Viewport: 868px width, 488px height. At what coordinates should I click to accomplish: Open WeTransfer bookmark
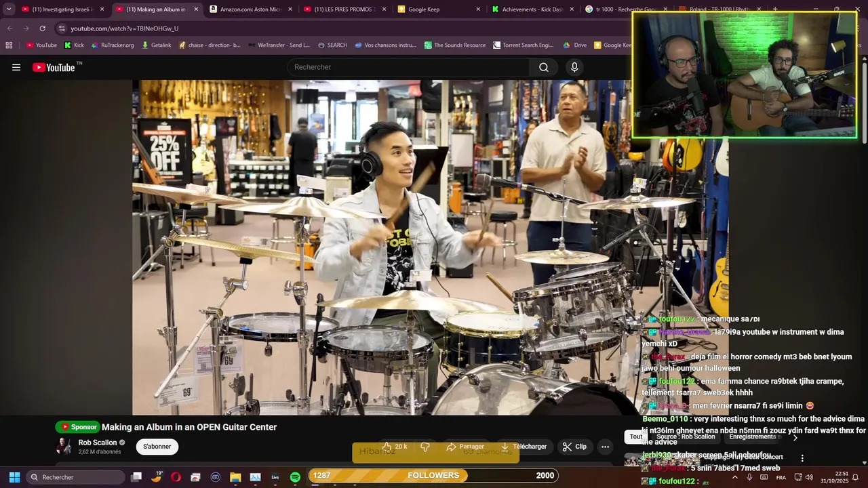coord(279,45)
